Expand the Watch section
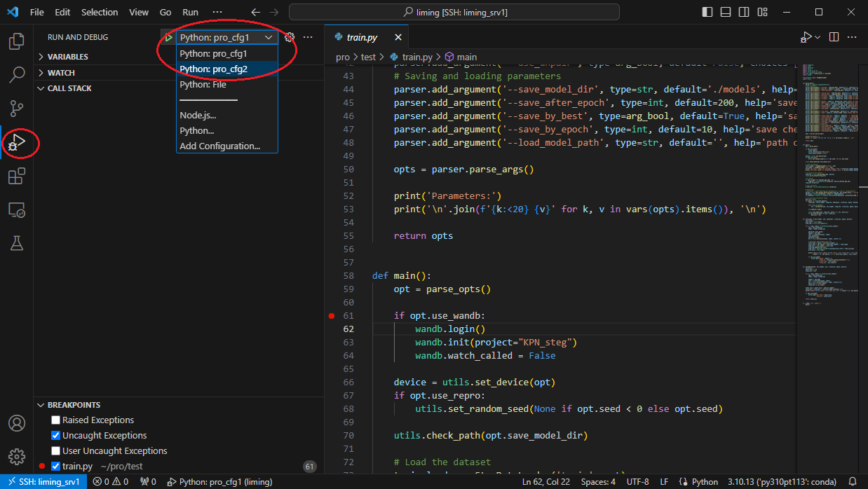Viewport: 868px width, 489px height. (x=61, y=73)
